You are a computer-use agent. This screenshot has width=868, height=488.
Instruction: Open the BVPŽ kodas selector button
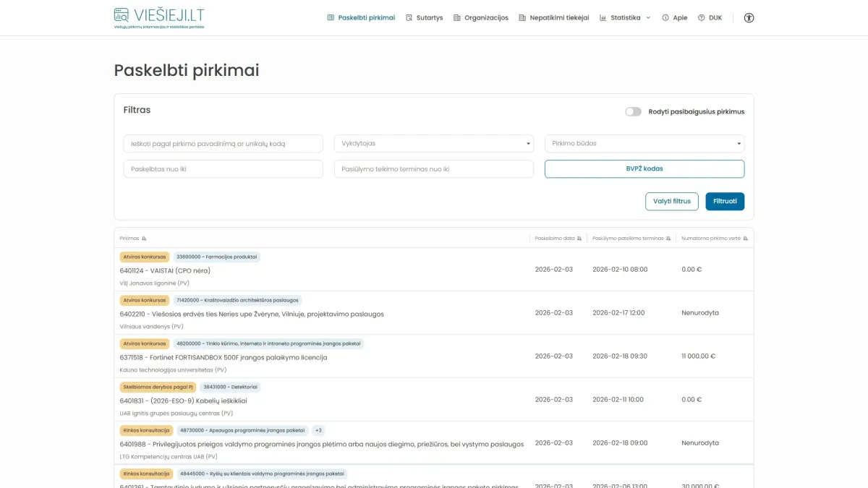coord(644,169)
